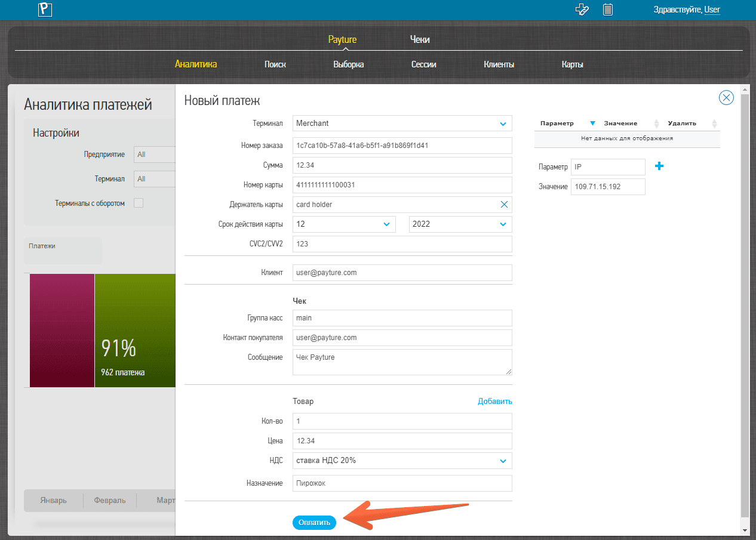The height and width of the screenshot is (540, 756).
Task: Open the Сессии menu item
Action: point(424,64)
